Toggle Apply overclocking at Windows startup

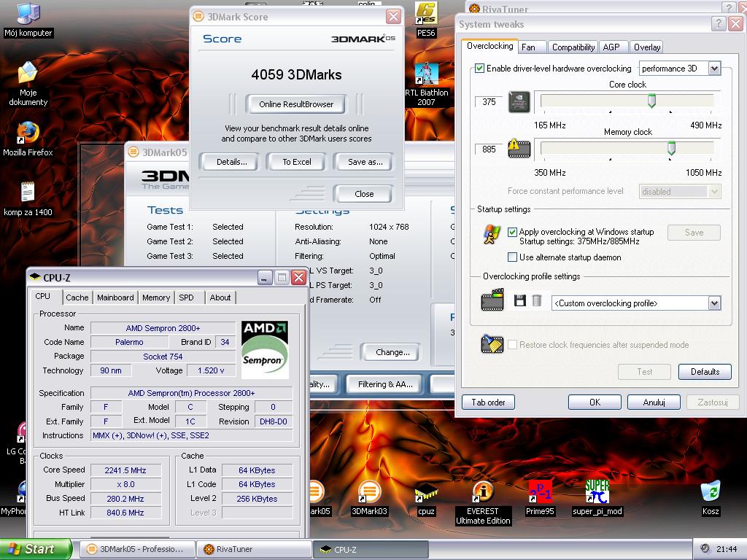513,232
